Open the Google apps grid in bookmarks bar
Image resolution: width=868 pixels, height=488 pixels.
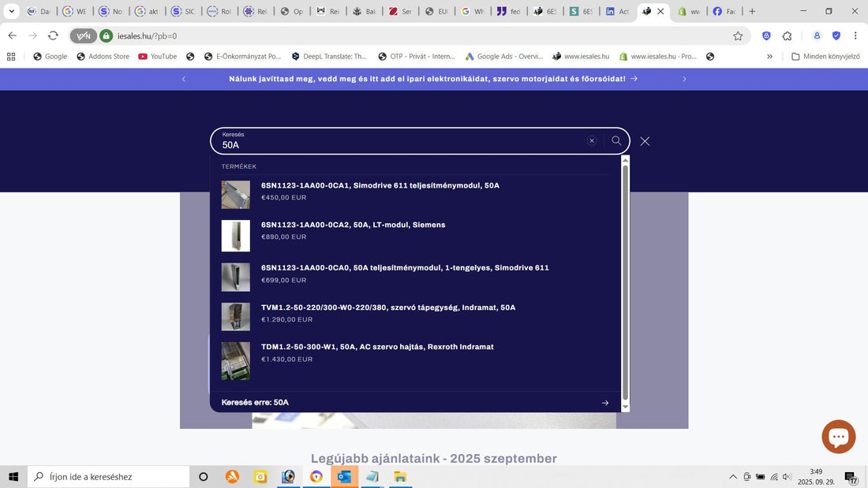11,56
